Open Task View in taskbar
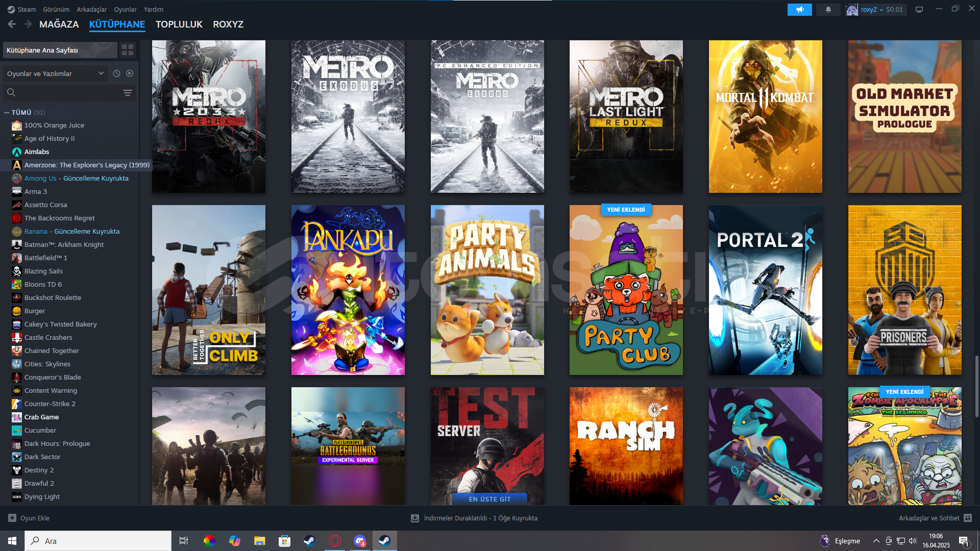980x551 pixels. coord(184,541)
